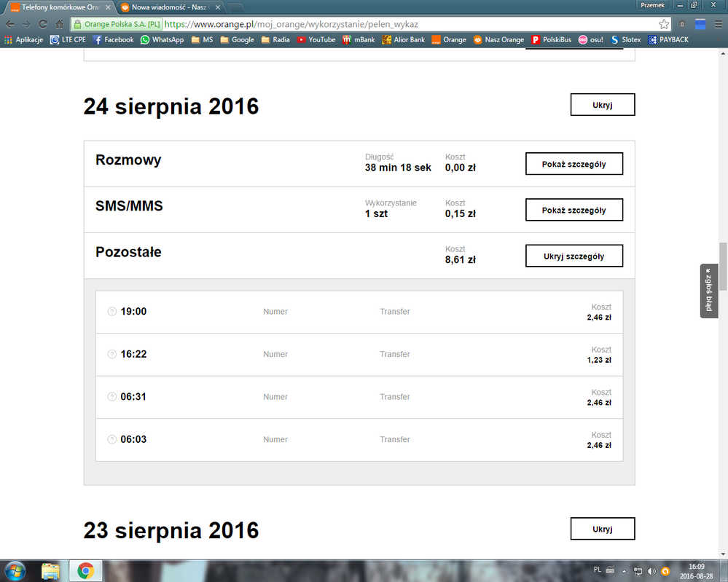Click the Orange Polska S.A. security badge
The image size is (728, 582).
pos(117,24)
